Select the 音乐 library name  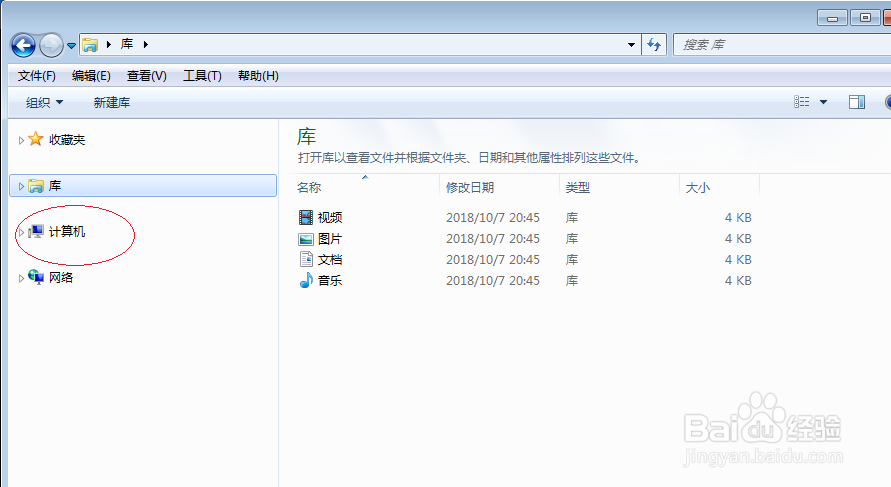coord(330,281)
